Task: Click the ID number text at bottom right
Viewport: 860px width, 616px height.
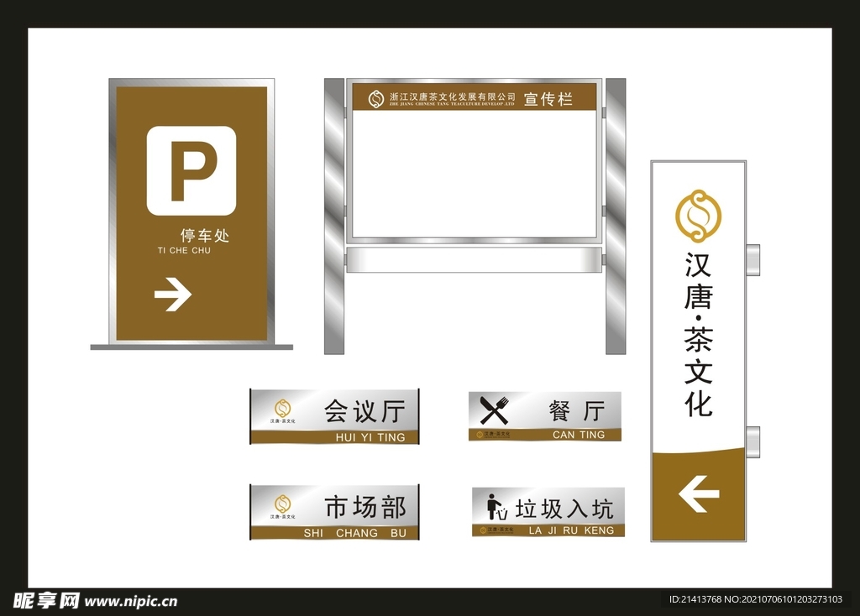Action: point(755,599)
